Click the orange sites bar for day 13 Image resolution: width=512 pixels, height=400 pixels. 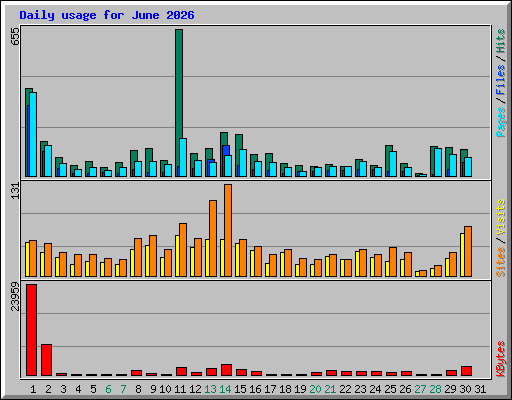click(x=213, y=238)
